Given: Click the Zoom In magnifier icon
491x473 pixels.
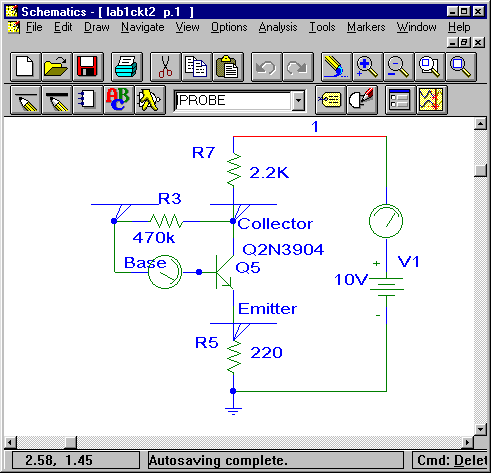Looking at the screenshot, I should click(x=367, y=67).
